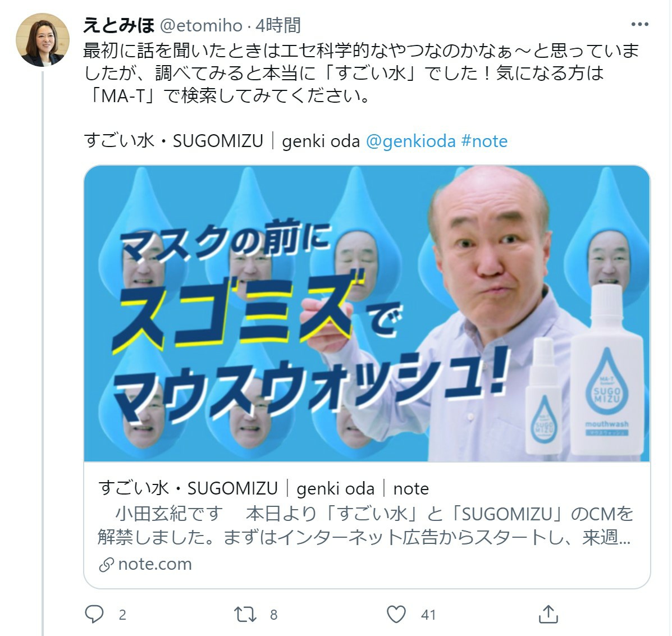Click the @etomiho username handle
Image resolution: width=672 pixels, height=636 pixels.
point(201,25)
